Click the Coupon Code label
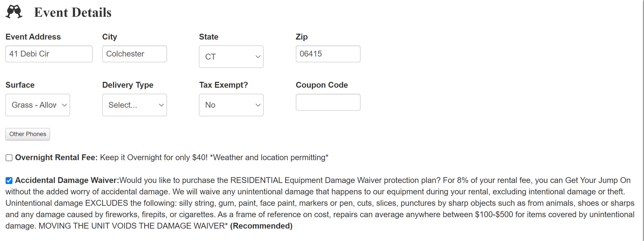 322,85
